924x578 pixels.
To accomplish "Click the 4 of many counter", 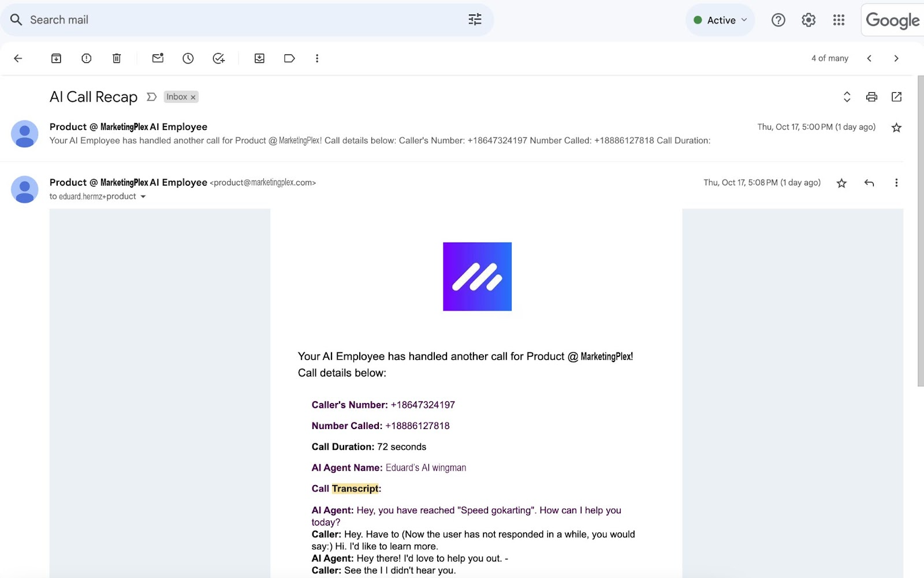I will pyautogui.click(x=830, y=58).
